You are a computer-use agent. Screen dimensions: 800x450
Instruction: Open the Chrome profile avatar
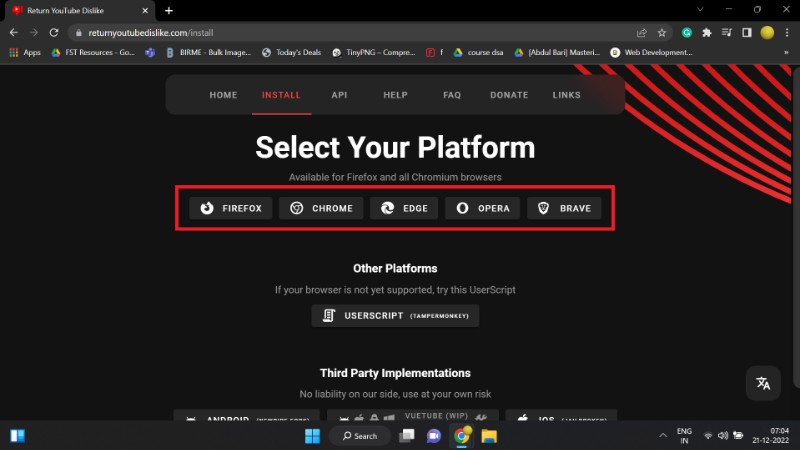click(x=767, y=33)
